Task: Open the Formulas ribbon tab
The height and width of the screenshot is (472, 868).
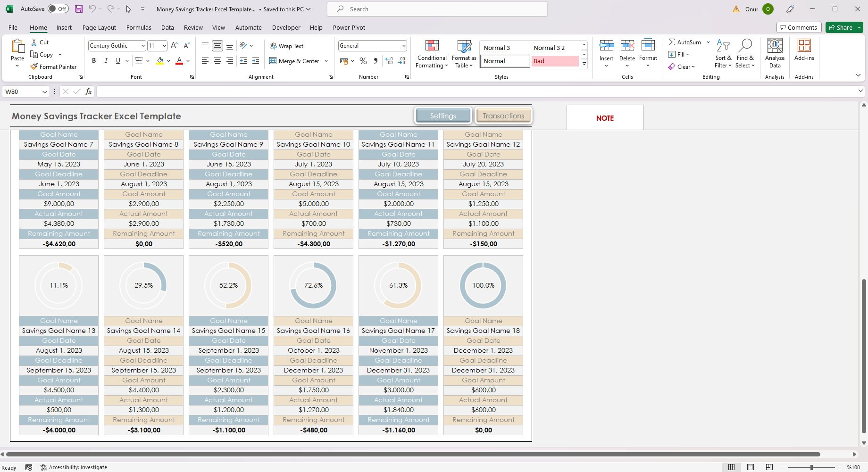Action: [138, 27]
